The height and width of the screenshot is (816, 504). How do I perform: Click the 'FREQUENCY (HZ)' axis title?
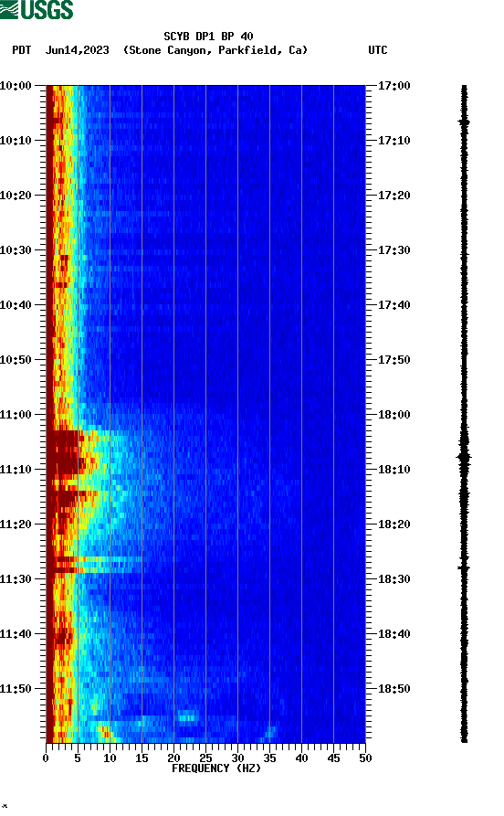[x=215, y=768]
